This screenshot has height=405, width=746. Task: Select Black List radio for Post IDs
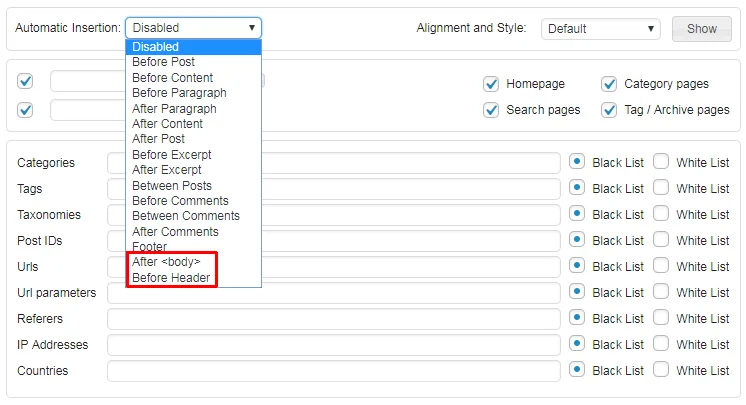click(577, 240)
